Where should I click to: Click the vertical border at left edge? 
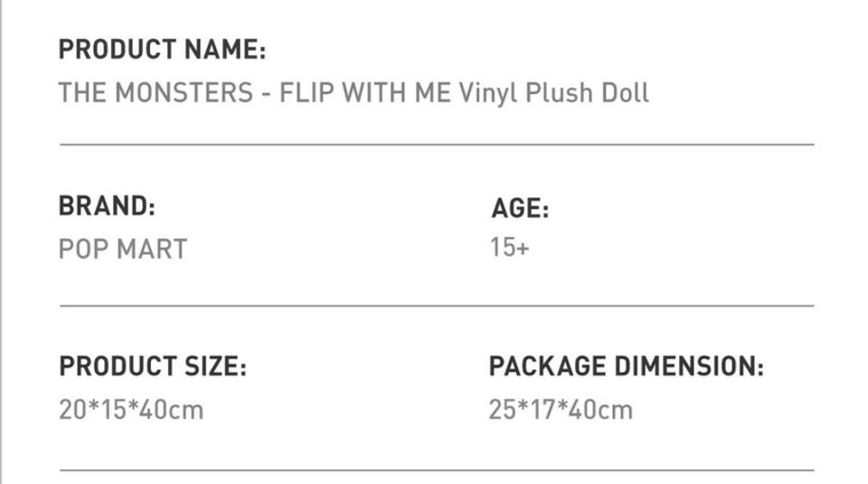[x=2, y=242]
